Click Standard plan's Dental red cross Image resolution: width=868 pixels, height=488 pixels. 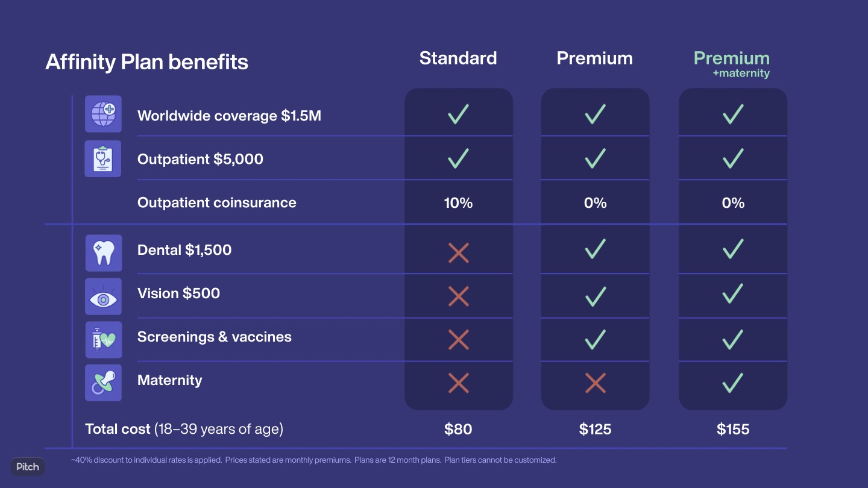tap(458, 253)
